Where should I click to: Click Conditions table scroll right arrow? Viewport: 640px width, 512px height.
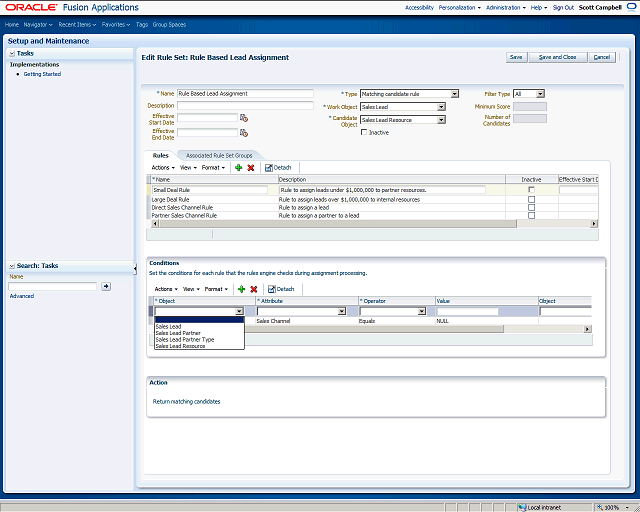(587, 329)
